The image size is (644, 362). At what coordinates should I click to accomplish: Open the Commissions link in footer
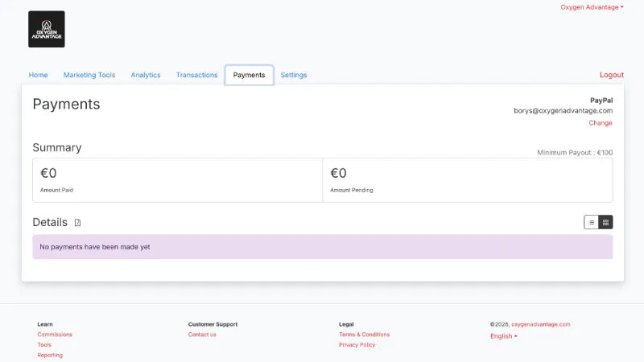point(55,335)
